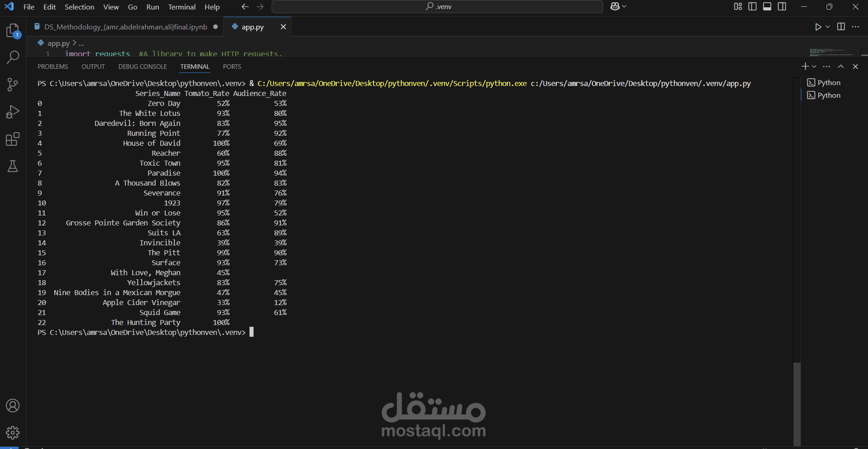Viewport: 868px width, 449px height.
Task: Open the View menu
Action: pyautogui.click(x=111, y=7)
